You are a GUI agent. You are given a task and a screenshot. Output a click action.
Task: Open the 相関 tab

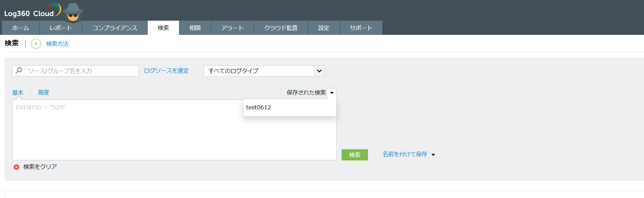point(195,28)
